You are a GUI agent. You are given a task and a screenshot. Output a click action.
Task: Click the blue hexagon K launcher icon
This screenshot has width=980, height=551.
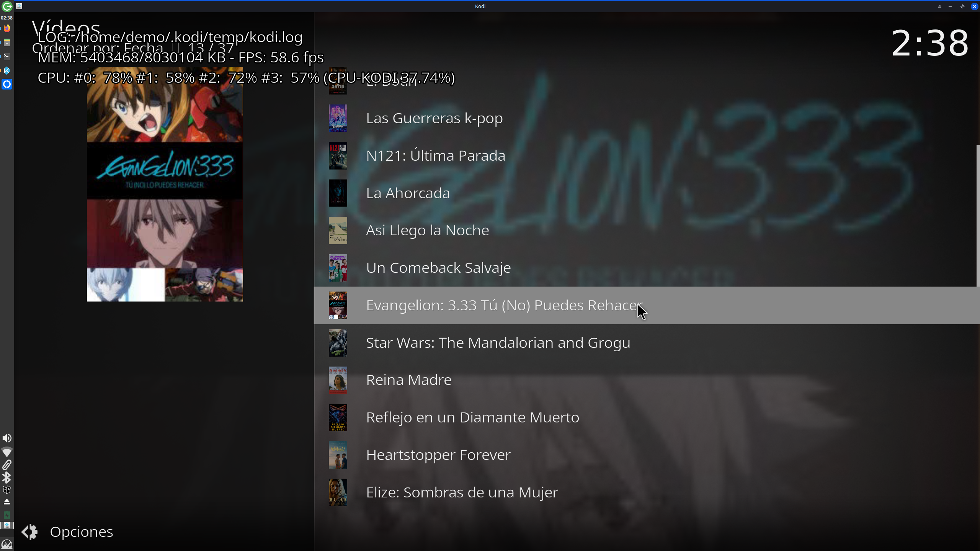click(7, 70)
